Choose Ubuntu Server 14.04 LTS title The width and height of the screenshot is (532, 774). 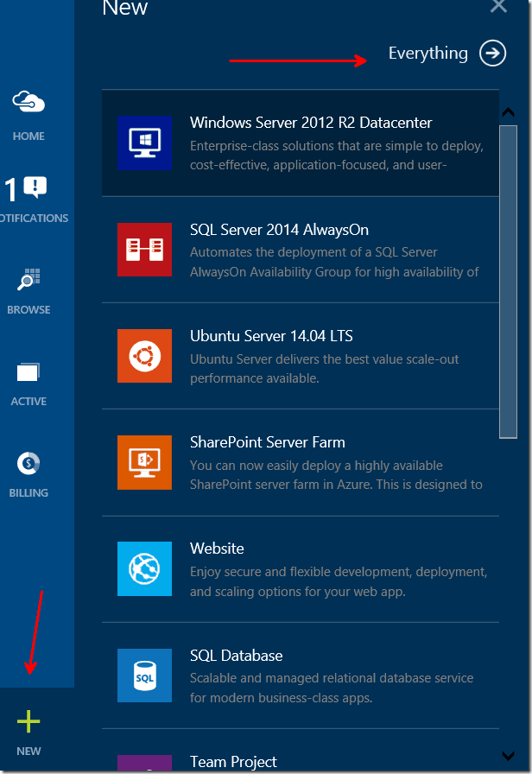[271, 336]
